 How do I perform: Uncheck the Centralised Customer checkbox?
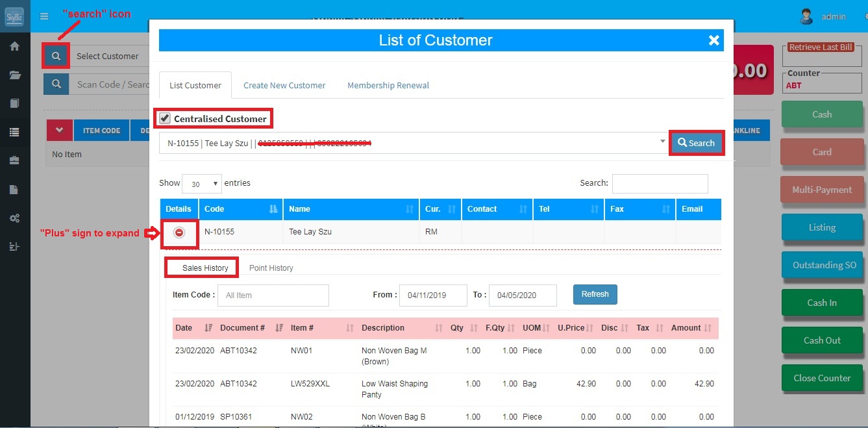coord(166,119)
